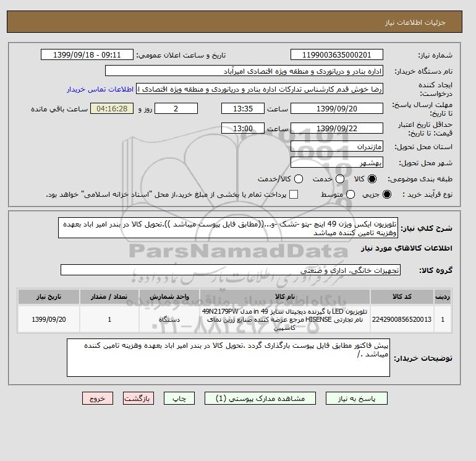Click the general need description text box
Screen dimensions: 476x461
pos(228,228)
